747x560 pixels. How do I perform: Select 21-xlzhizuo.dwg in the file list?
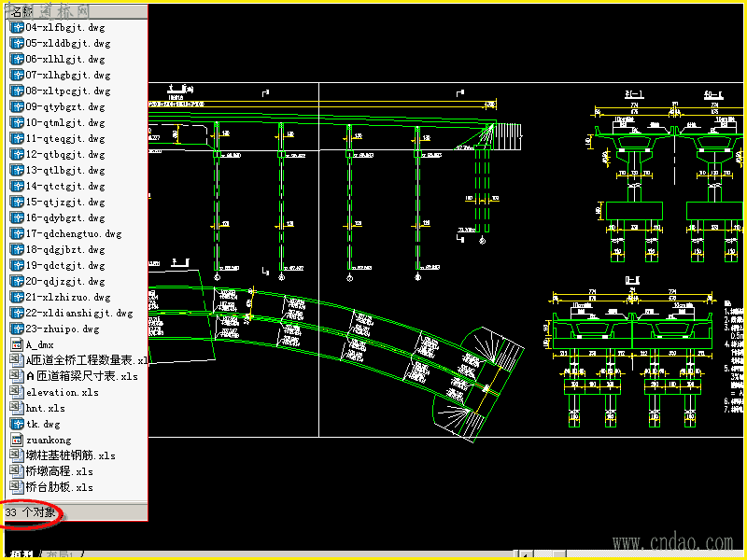pos(68,297)
